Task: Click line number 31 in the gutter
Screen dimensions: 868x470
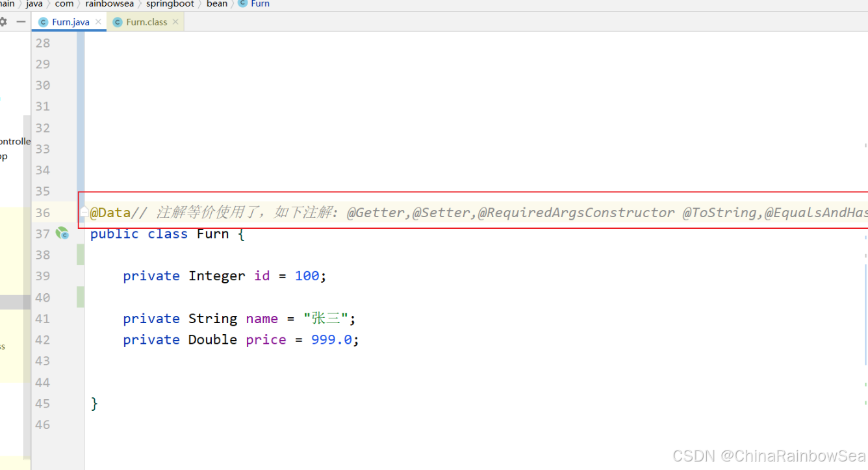Action: click(x=43, y=107)
